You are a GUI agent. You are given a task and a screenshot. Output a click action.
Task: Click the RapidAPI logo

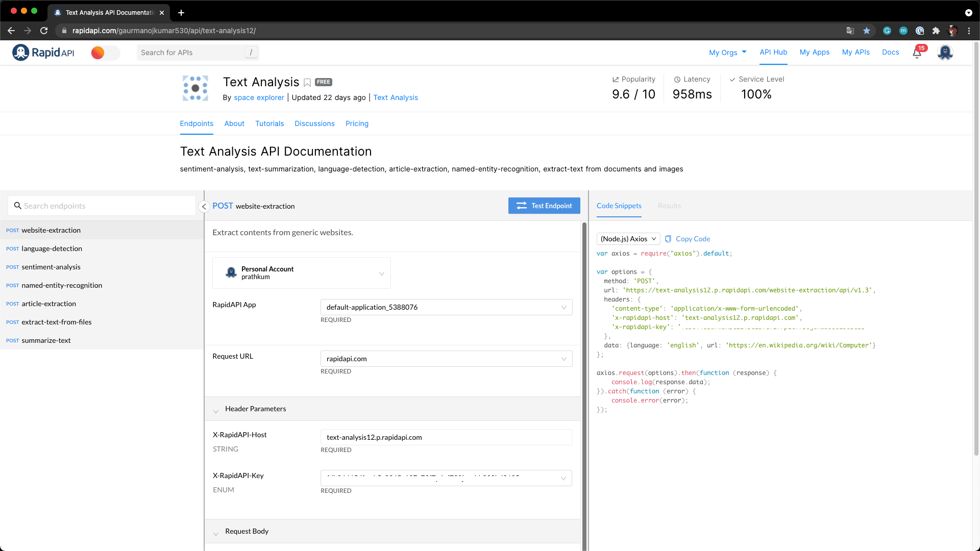[x=43, y=53]
